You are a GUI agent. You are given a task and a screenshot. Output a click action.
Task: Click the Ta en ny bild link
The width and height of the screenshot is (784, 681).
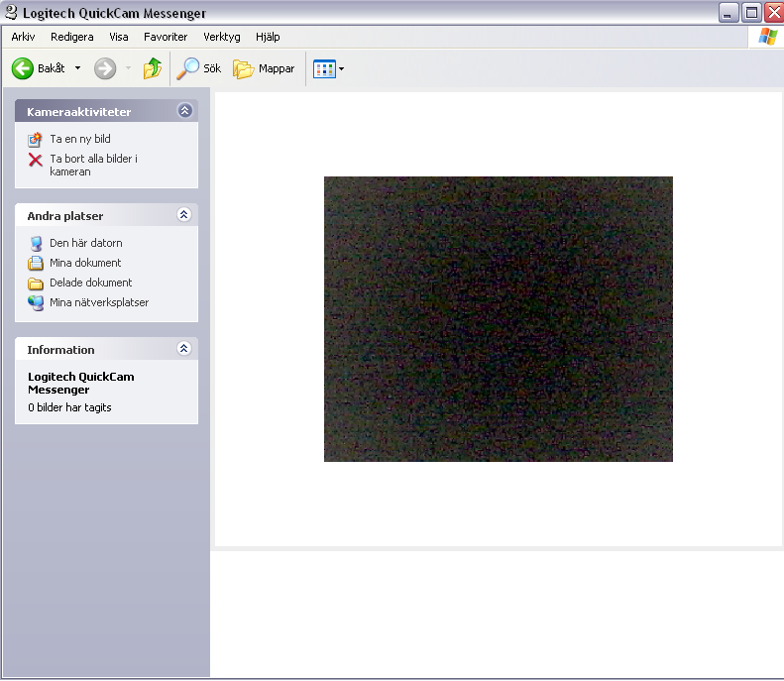coord(80,140)
